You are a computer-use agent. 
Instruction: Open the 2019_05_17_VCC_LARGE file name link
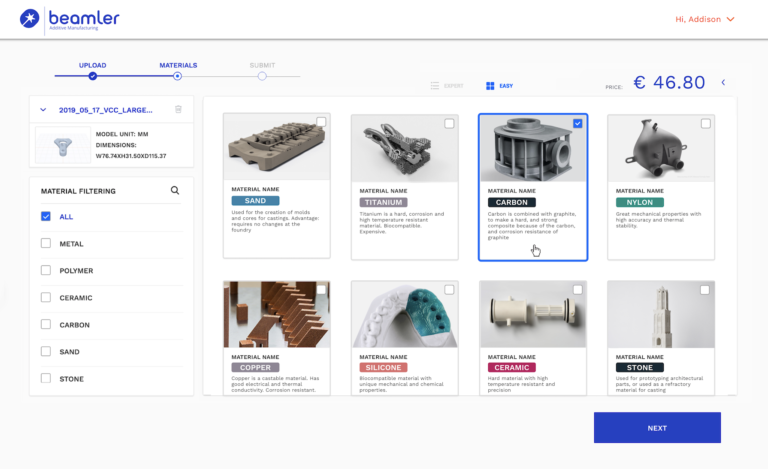click(105, 110)
